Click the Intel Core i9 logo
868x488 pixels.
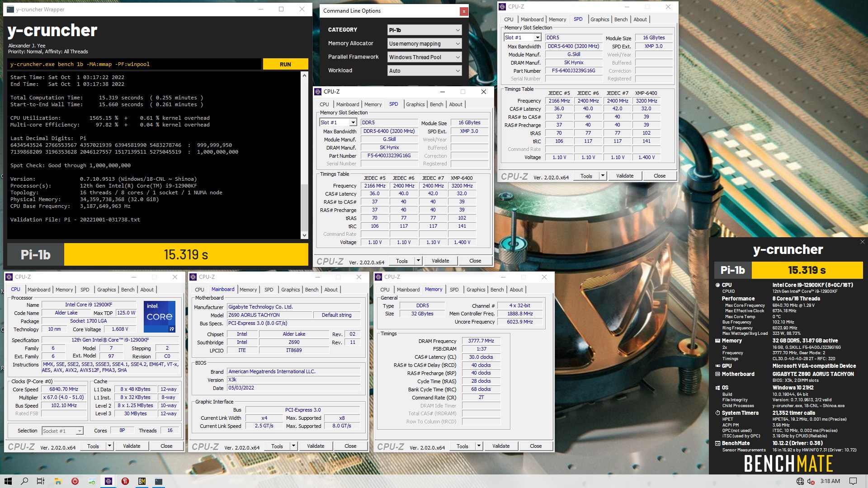tap(160, 317)
